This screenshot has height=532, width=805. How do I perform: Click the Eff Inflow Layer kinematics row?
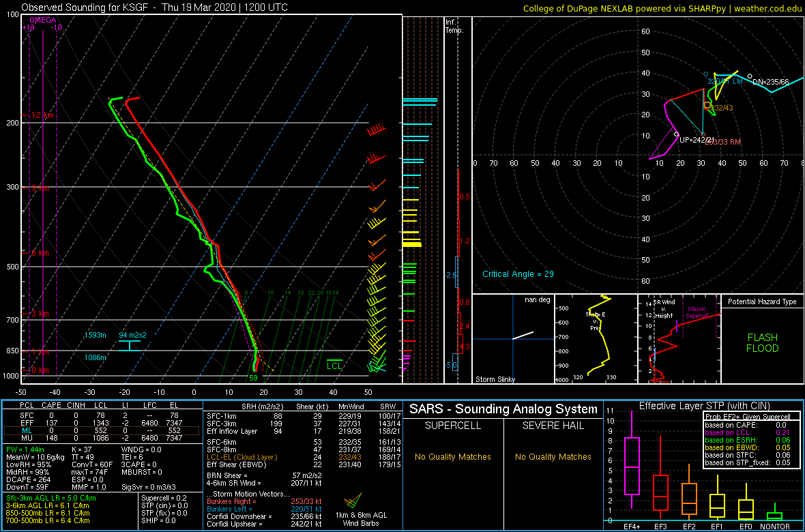point(304,430)
